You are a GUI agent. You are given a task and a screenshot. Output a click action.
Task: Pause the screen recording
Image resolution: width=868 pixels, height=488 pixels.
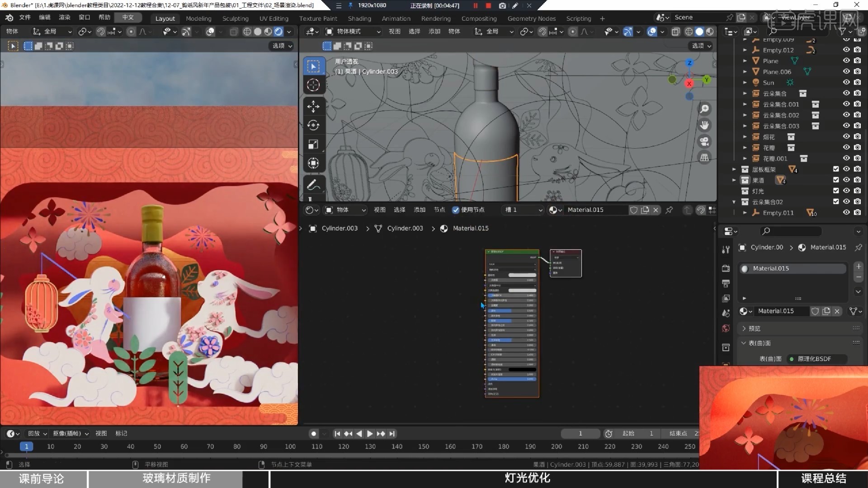coord(476,5)
